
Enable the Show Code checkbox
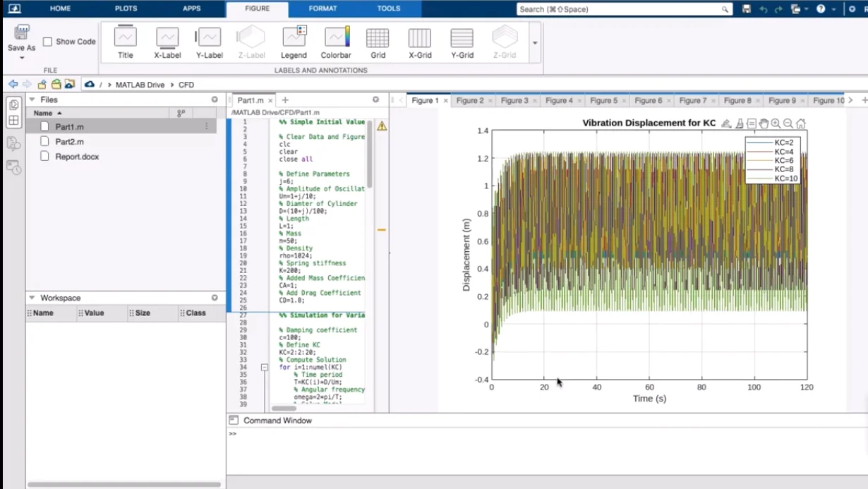[x=48, y=42]
